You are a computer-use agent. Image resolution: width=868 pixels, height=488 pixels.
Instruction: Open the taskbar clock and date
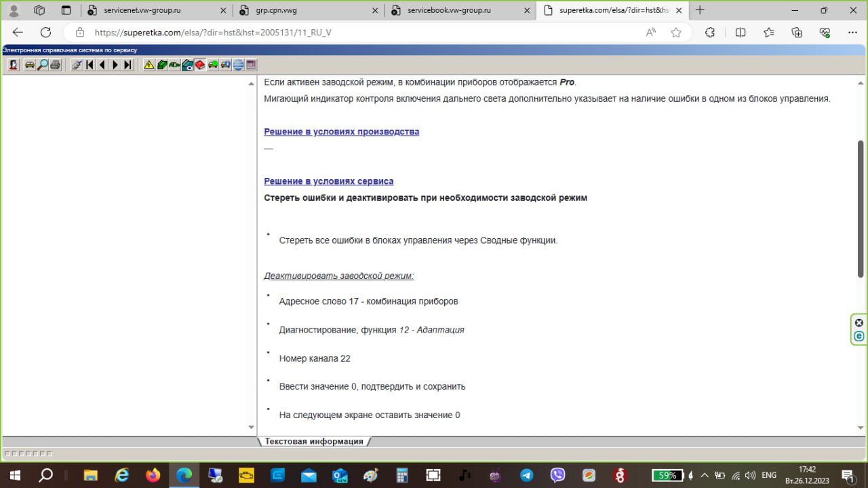pyautogui.click(x=807, y=475)
